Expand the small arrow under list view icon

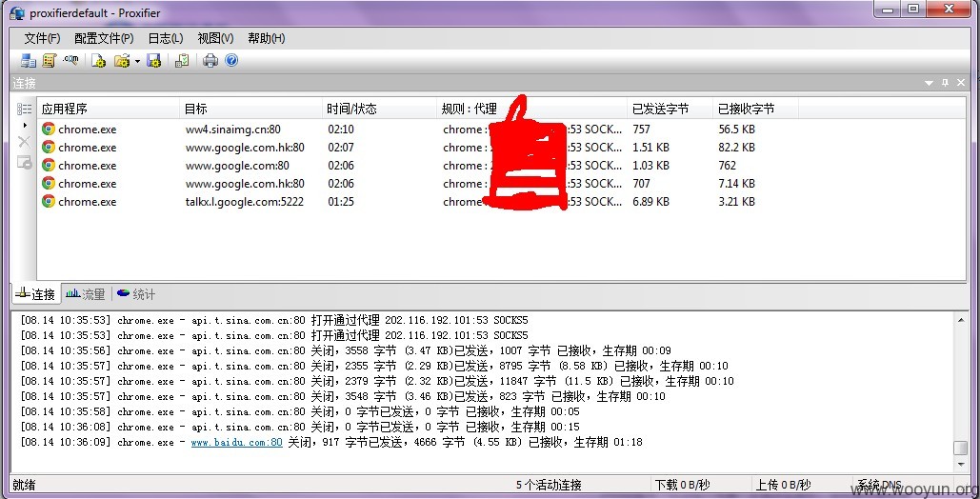point(25,126)
